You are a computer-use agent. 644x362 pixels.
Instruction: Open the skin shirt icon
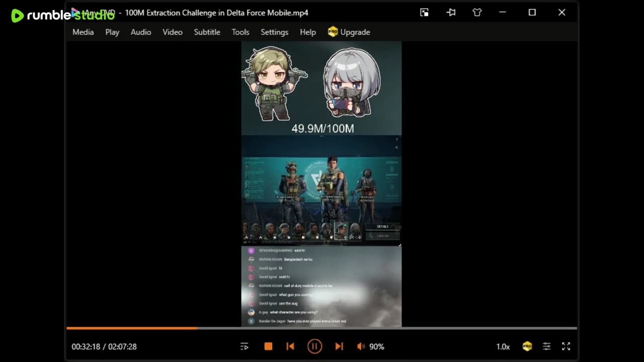tap(477, 13)
